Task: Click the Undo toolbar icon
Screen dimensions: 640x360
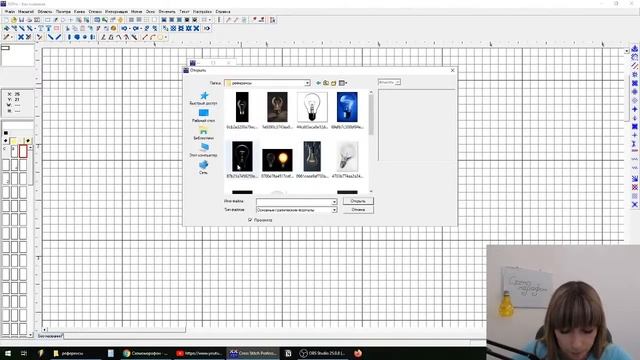Action: 124,28
